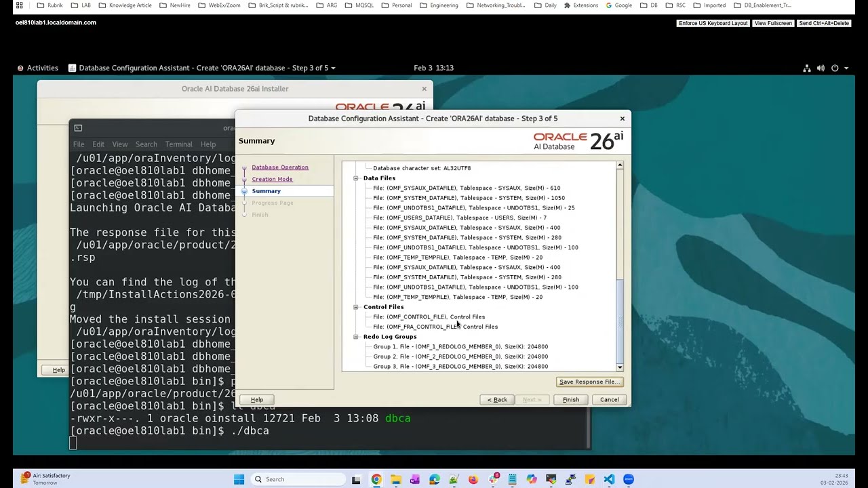Click the Windows taskbar Search box
Screen dimensions: 868x488
point(298,479)
